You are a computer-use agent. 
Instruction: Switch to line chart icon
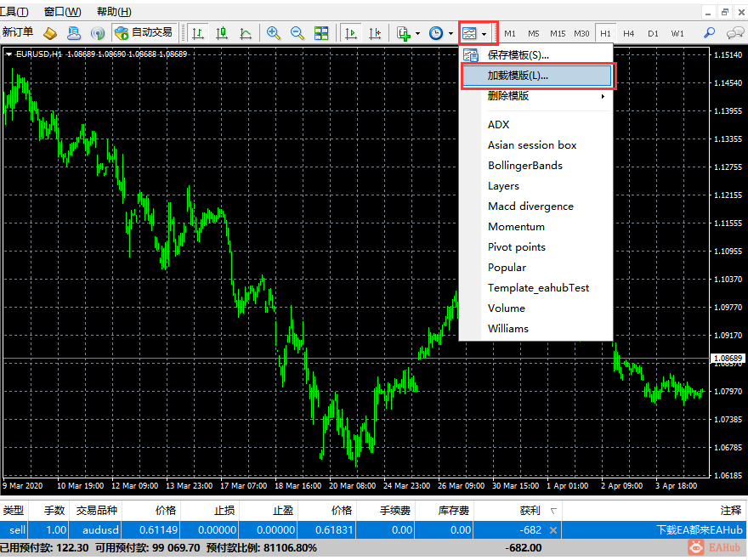click(x=245, y=33)
